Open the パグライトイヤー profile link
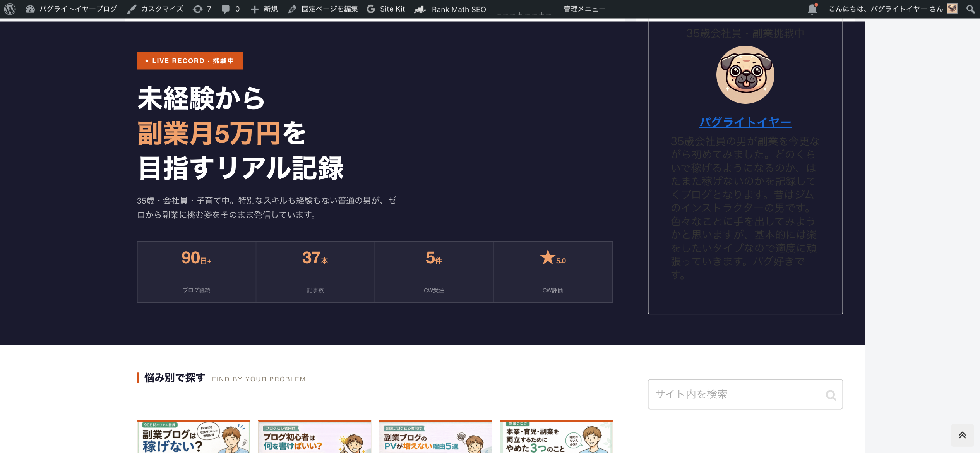The width and height of the screenshot is (980, 453). click(745, 122)
